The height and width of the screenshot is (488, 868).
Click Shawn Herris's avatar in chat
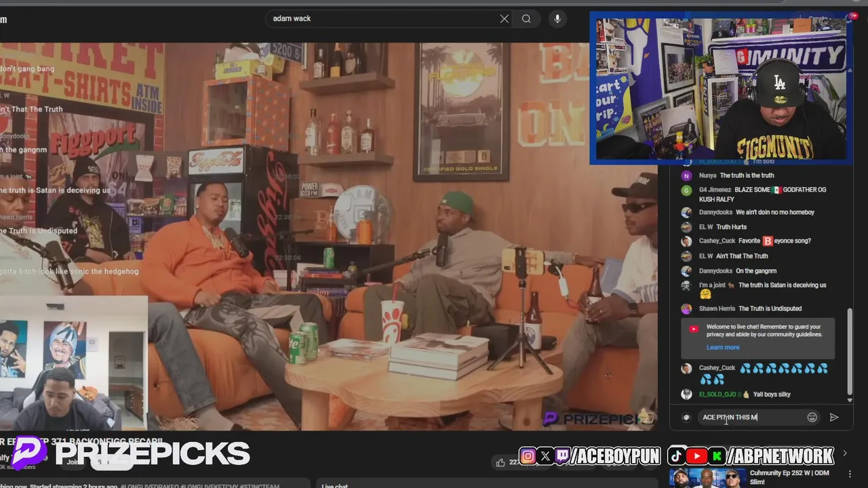pyautogui.click(x=686, y=308)
